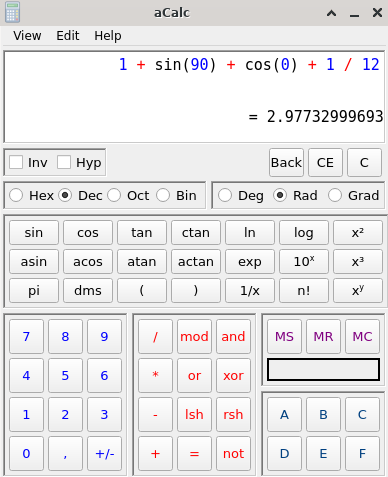Click the mod operator button
The image size is (388, 477).
(194, 336)
